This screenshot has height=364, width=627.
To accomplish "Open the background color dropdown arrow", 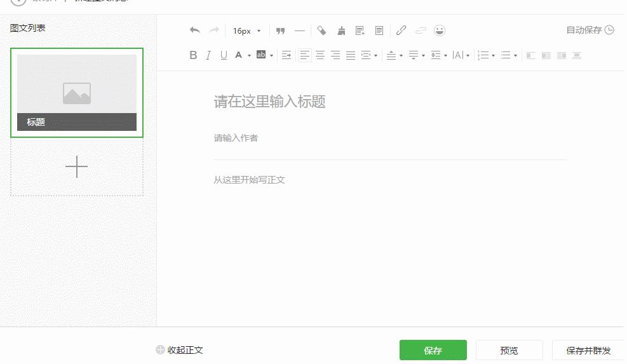I will click(271, 56).
